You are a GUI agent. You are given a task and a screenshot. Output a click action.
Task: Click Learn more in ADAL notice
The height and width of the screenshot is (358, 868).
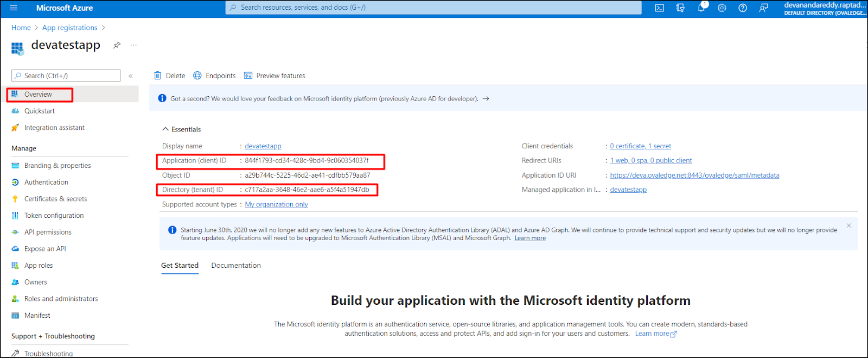(530, 238)
